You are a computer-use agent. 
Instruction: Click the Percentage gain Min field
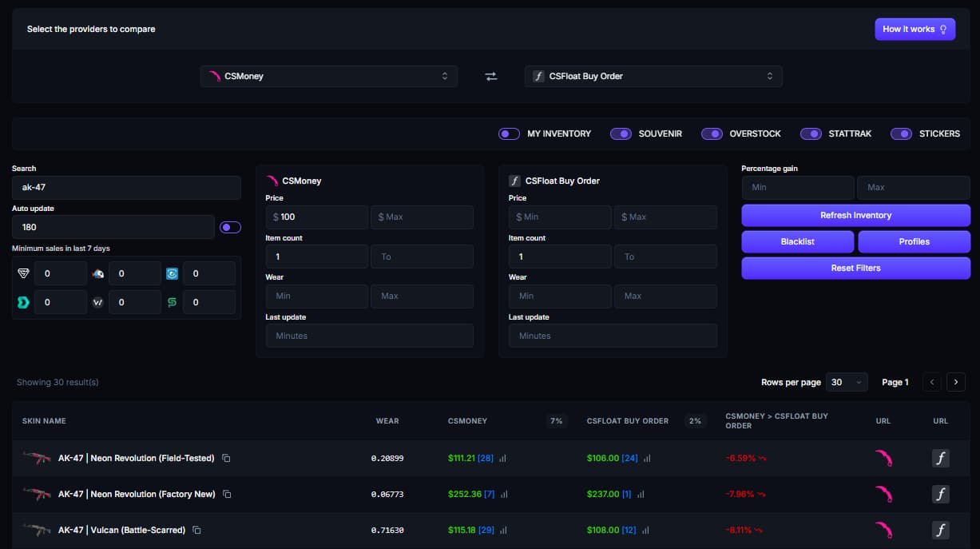click(798, 188)
